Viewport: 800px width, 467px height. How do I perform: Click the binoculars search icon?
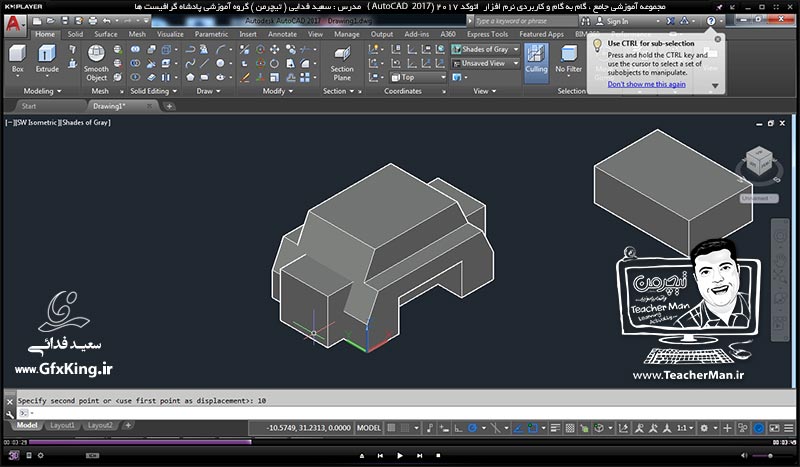pyautogui.click(x=586, y=21)
